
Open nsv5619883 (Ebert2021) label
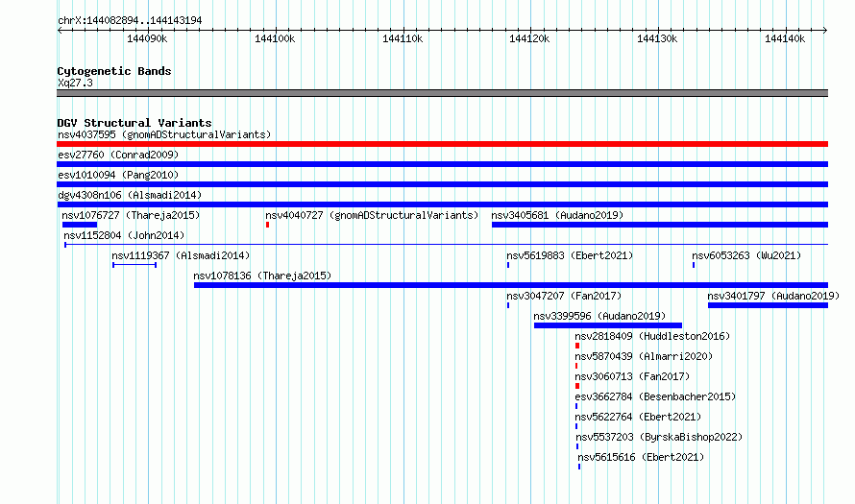click(x=570, y=255)
